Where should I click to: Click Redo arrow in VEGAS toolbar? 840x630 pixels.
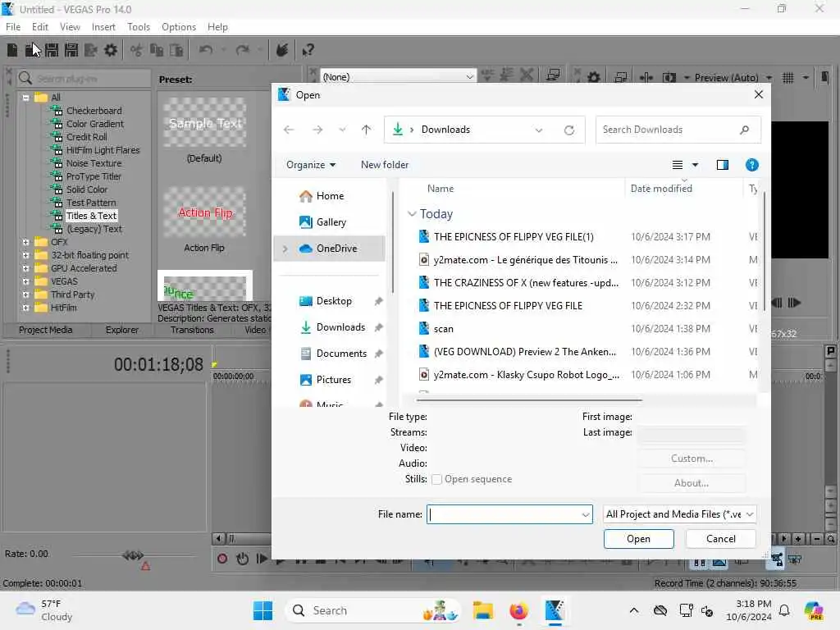243,50
